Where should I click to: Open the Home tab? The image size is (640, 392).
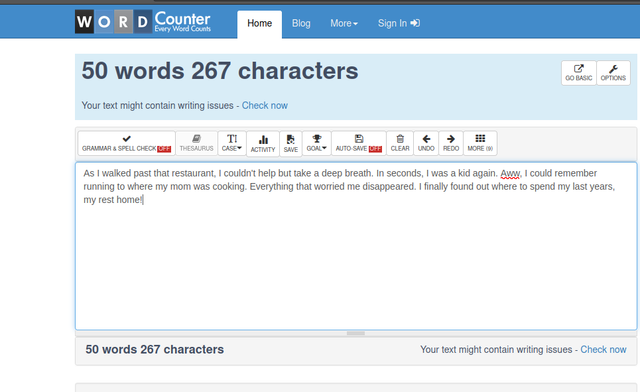(x=260, y=23)
